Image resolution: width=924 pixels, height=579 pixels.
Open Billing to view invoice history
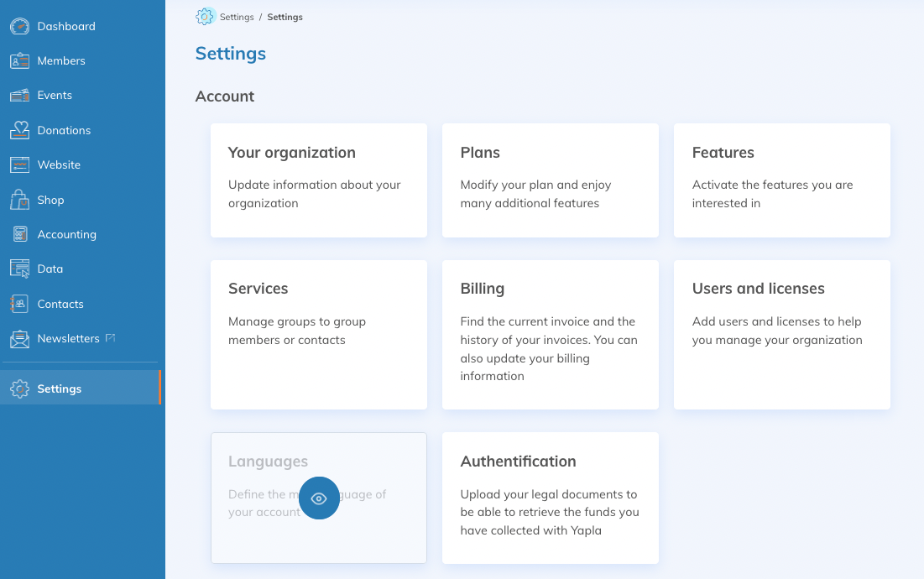click(x=550, y=334)
